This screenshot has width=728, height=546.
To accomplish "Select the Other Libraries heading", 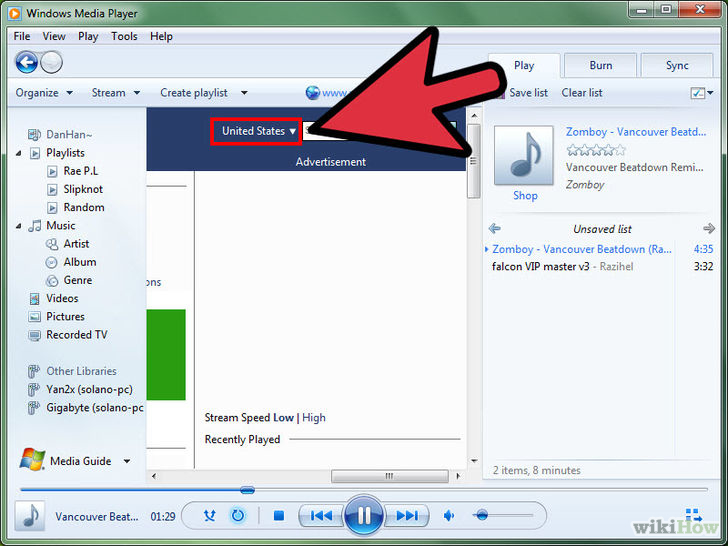I will click(x=81, y=371).
